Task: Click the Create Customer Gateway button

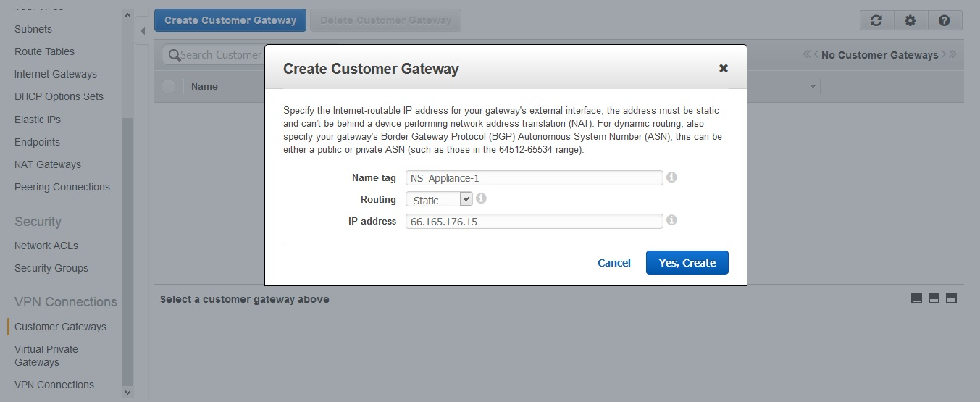Action: [230, 20]
